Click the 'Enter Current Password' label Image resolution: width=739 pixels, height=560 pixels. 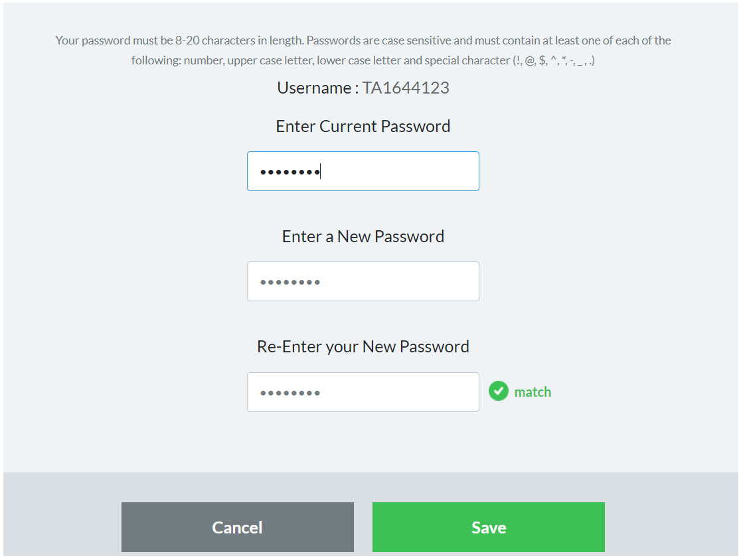363,126
